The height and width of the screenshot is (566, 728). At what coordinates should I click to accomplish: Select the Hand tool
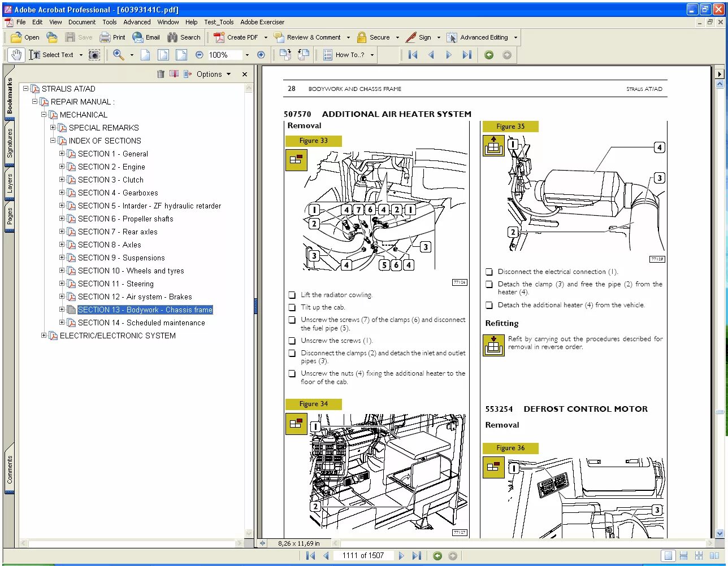(x=16, y=55)
